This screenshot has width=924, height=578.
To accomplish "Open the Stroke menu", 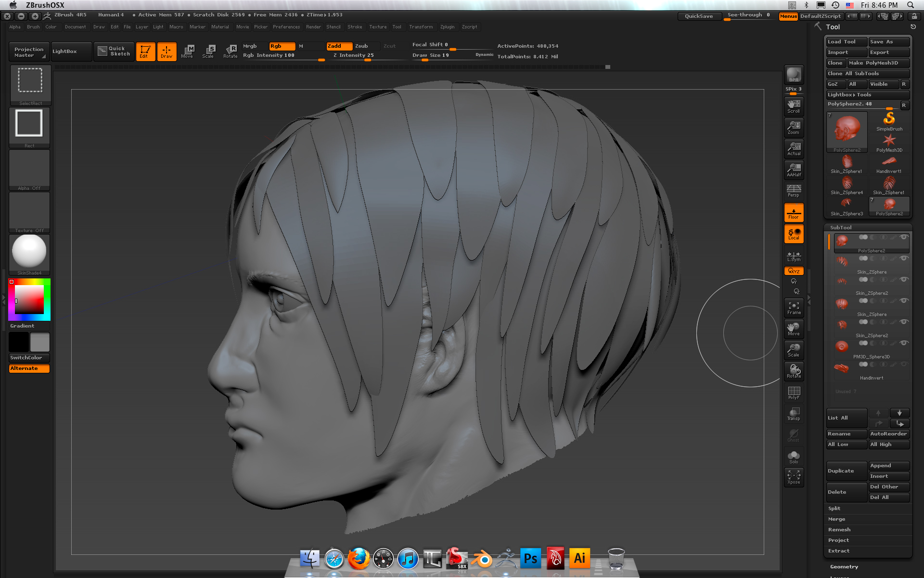I will 355,27.
